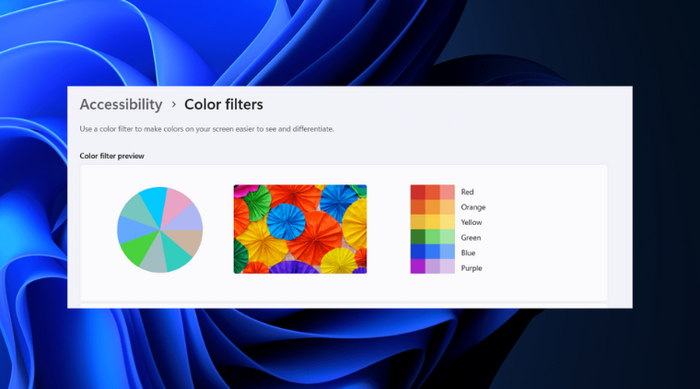Click the Green label
The image size is (700, 389).
(471, 238)
